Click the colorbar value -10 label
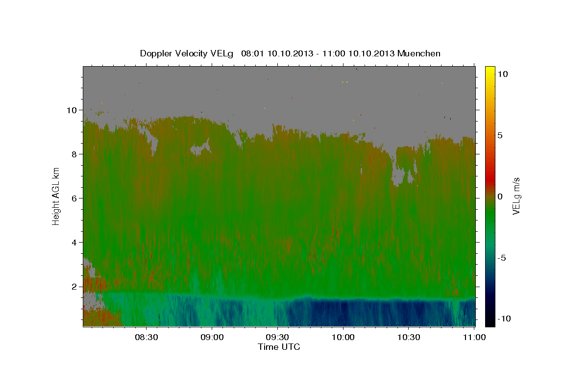Viewport: 588px width, 392px height. click(504, 319)
